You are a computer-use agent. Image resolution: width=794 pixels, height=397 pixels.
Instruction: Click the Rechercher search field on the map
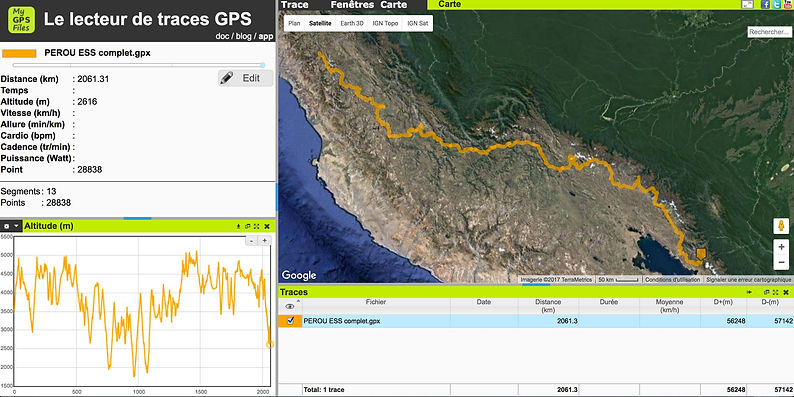770,32
